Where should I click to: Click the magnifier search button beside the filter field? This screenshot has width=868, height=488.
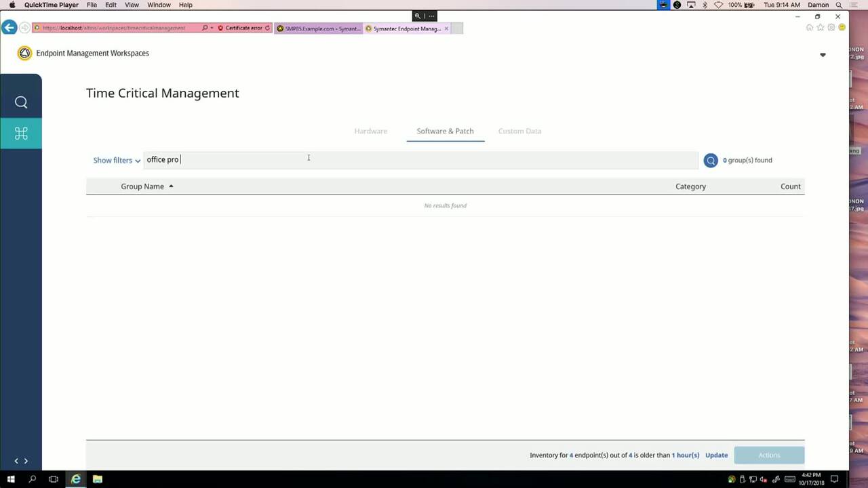click(710, 160)
